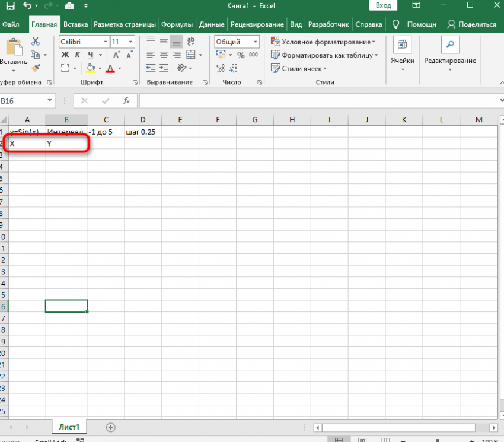The width and height of the screenshot is (504, 442).
Task: Switch to the Формулы ribbon tab
Action: 177,25
